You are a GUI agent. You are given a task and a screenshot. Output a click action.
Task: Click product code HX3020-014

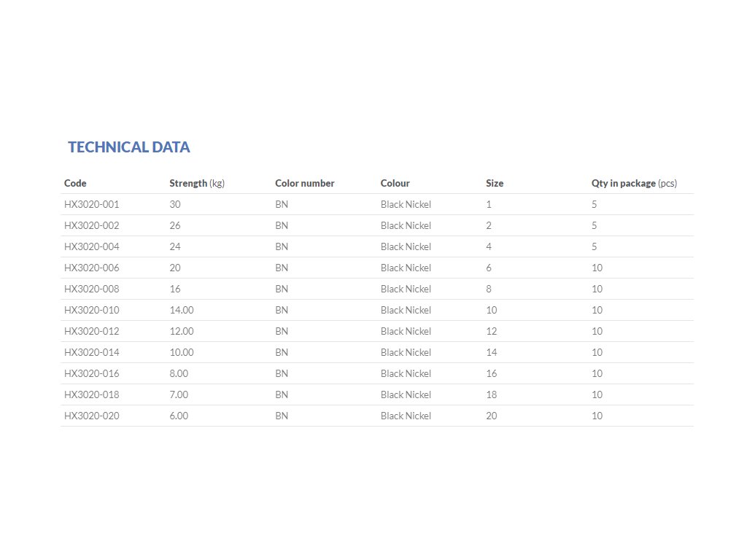click(x=91, y=352)
